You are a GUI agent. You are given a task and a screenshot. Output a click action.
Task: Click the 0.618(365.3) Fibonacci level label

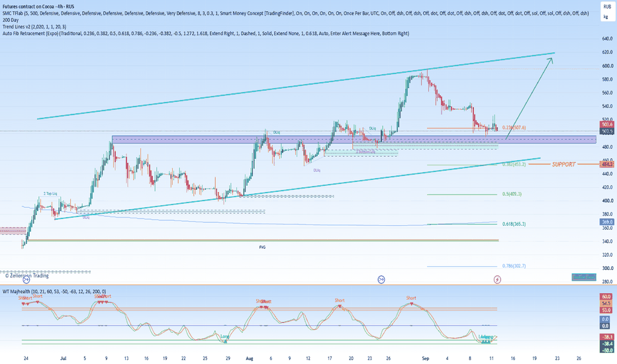(x=514, y=224)
